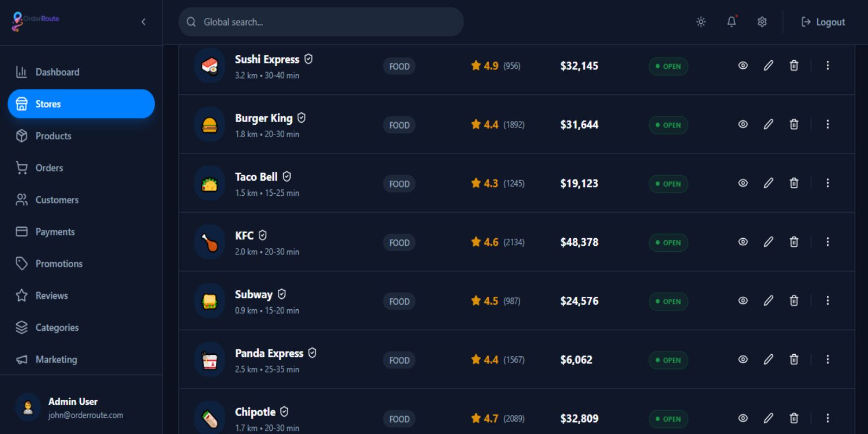View Taco Bell details with eye icon
The width and height of the screenshot is (868, 434).
point(743,183)
